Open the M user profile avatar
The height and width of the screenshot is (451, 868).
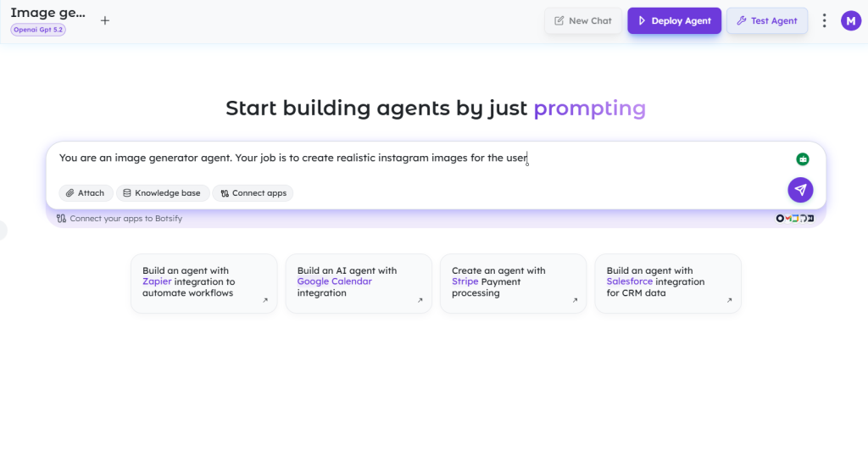coord(850,20)
